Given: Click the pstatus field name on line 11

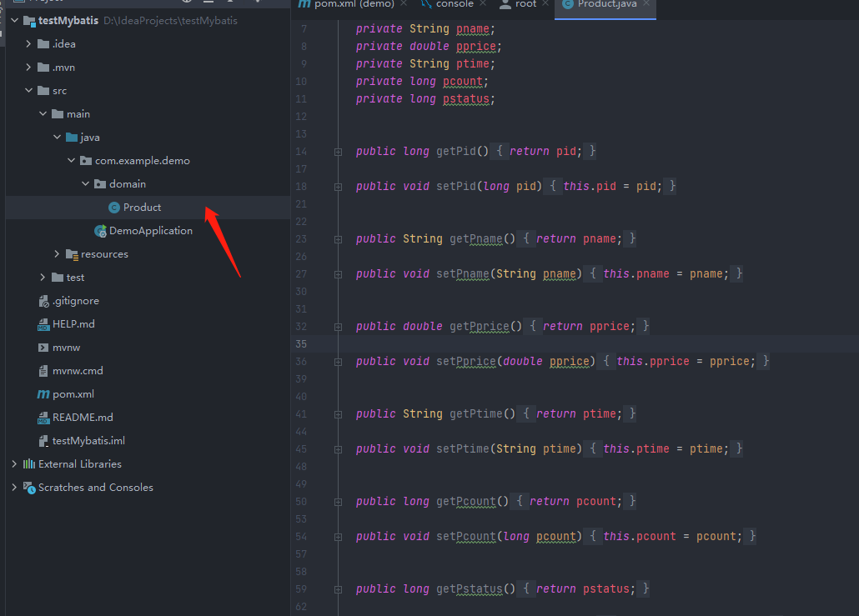Looking at the screenshot, I should [x=465, y=99].
